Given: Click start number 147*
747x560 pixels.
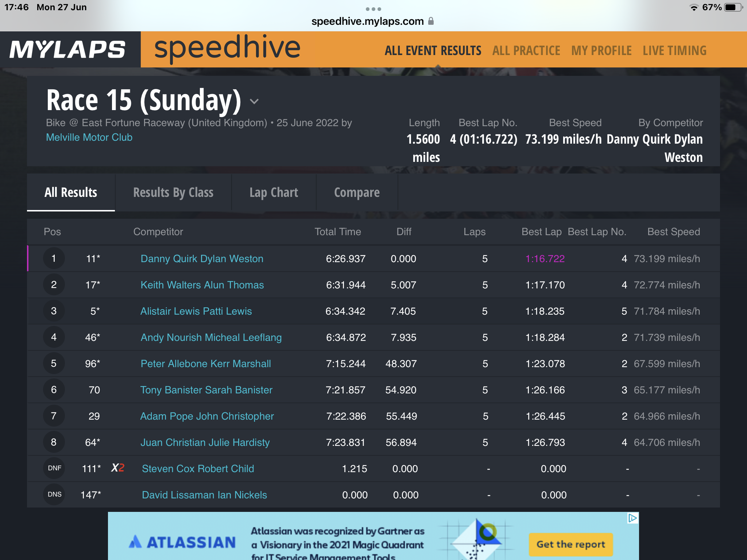Looking at the screenshot, I should coord(90,495).
